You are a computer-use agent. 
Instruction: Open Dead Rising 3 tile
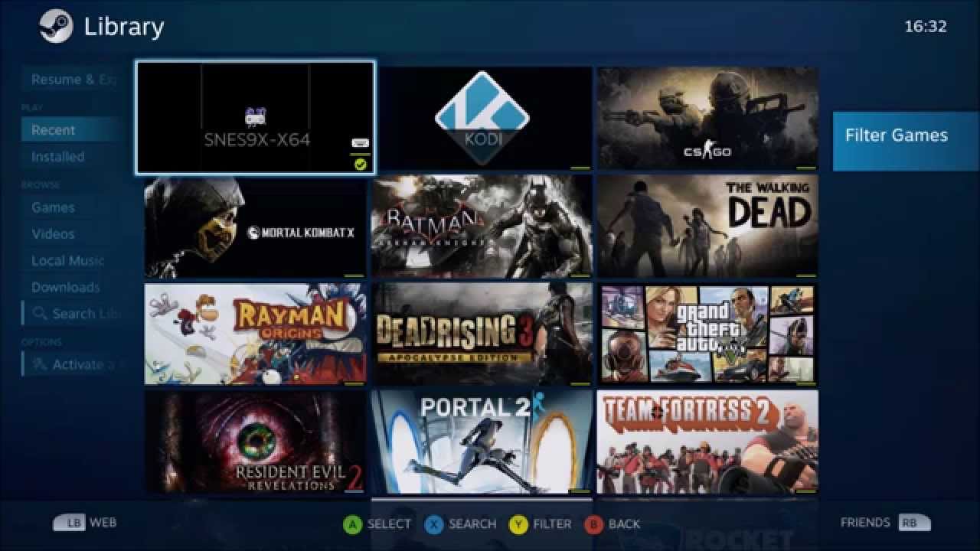click(482, 334)
